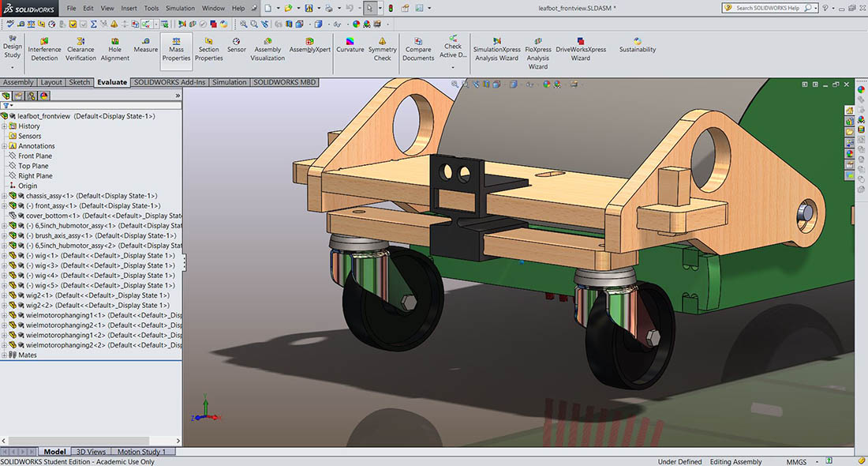Screen dimensions: 868x466
Task: Expand the Mates folder
Action: (5, 355)
